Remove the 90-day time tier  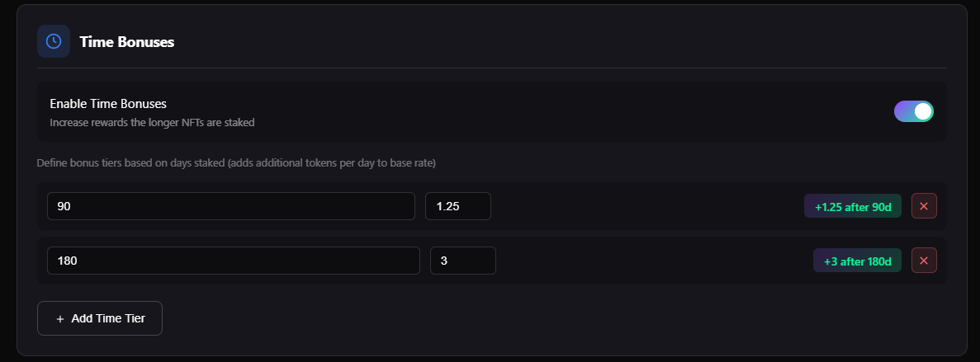click(x=924, y=206)
